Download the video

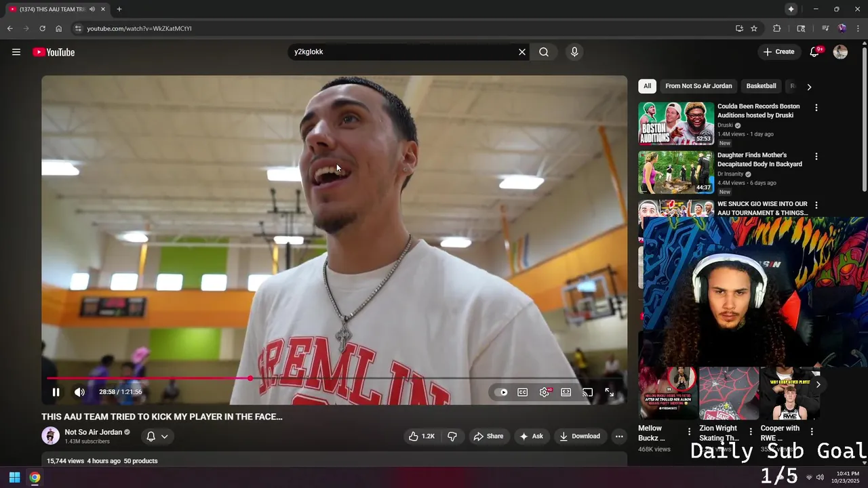coord(580,436)
